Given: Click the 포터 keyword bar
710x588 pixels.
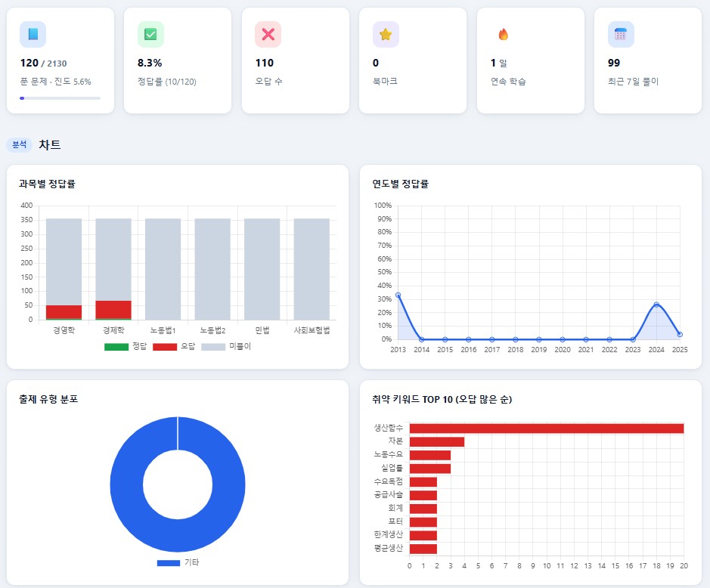Looking at the screenshot, I should [423, 522].
